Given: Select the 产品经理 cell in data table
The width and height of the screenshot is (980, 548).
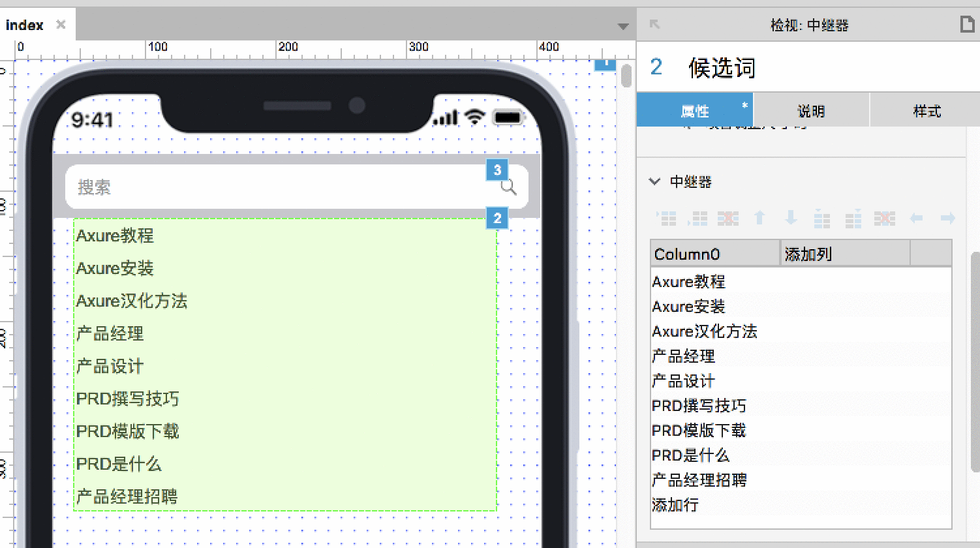Looking at the screenshot, I should [x=715, y=356].
